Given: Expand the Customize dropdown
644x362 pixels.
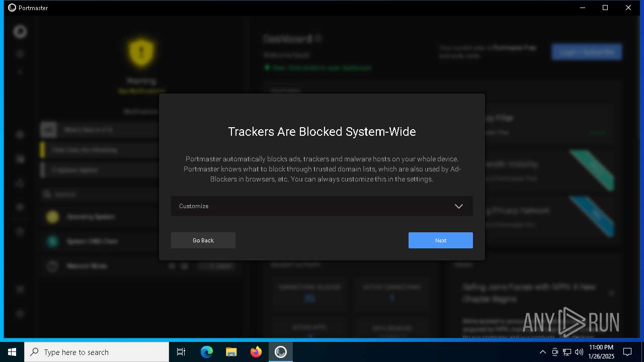Looking at the screenshot, I should click(321, 206).
